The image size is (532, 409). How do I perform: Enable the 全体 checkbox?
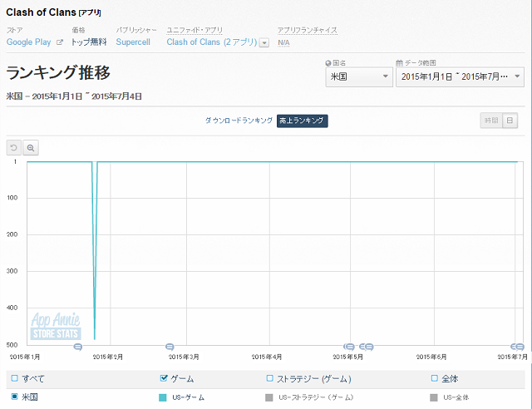tap(434, 378)
